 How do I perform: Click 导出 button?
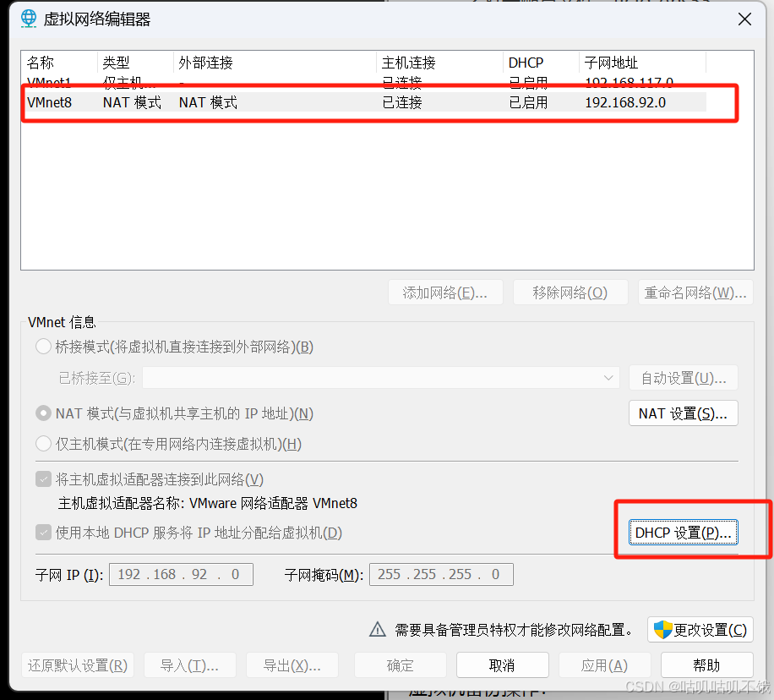click(292, 665)
